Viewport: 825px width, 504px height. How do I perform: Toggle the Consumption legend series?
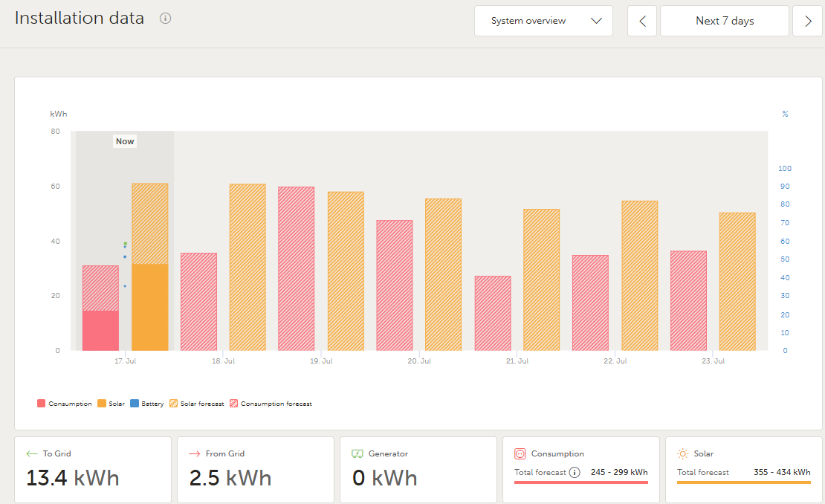(x=65, y=404)
